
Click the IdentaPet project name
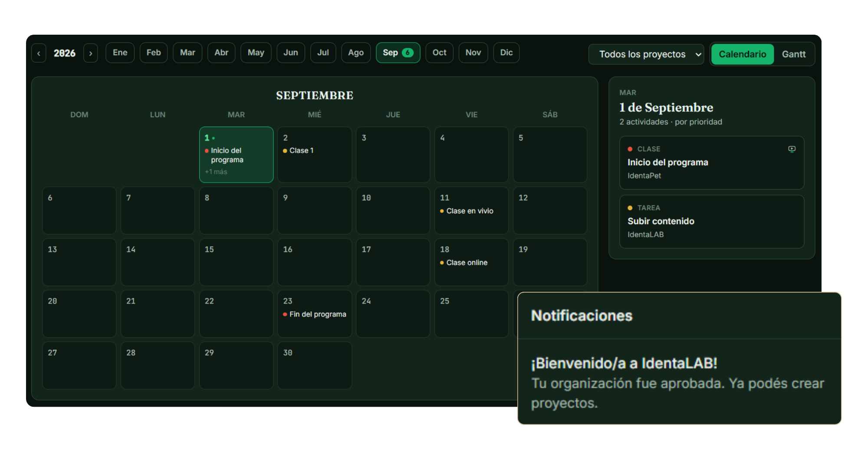point(644,176)
